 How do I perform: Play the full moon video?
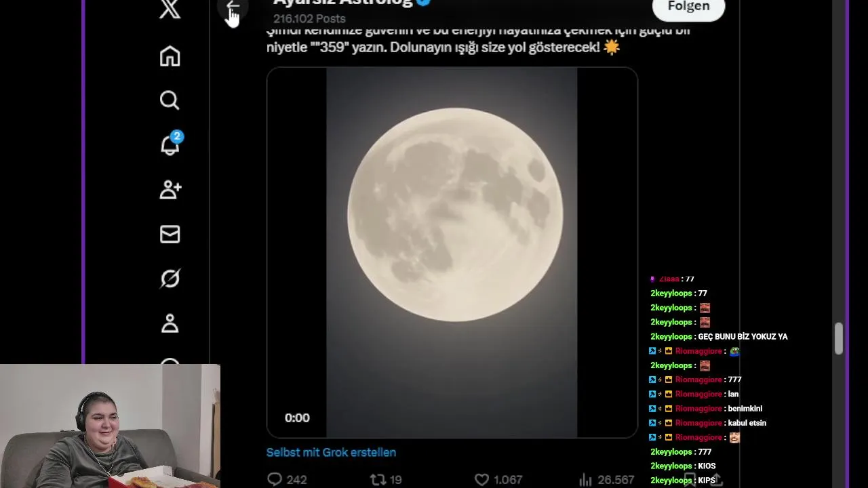click(x=452, y=252)
